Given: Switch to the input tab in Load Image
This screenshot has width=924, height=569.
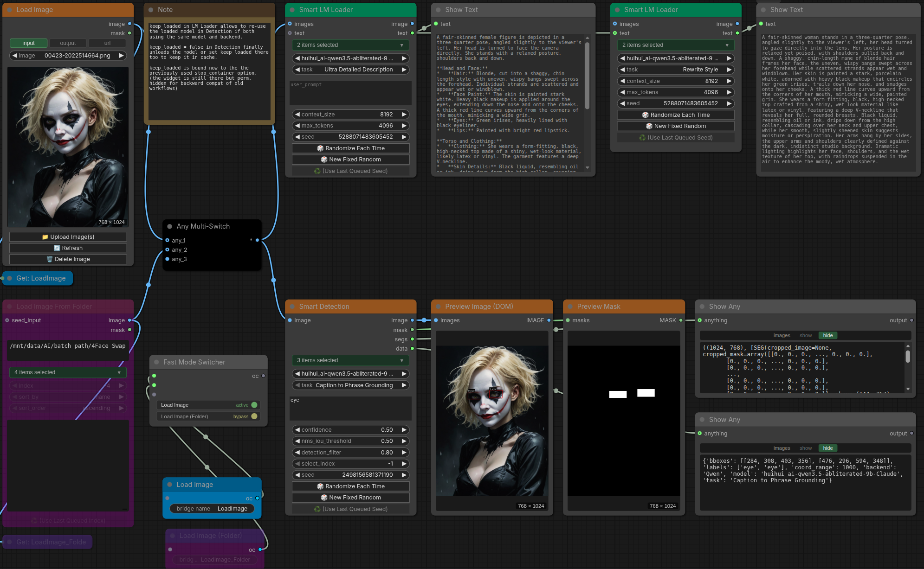Looking at the screenshot, I should pos(28,43).
